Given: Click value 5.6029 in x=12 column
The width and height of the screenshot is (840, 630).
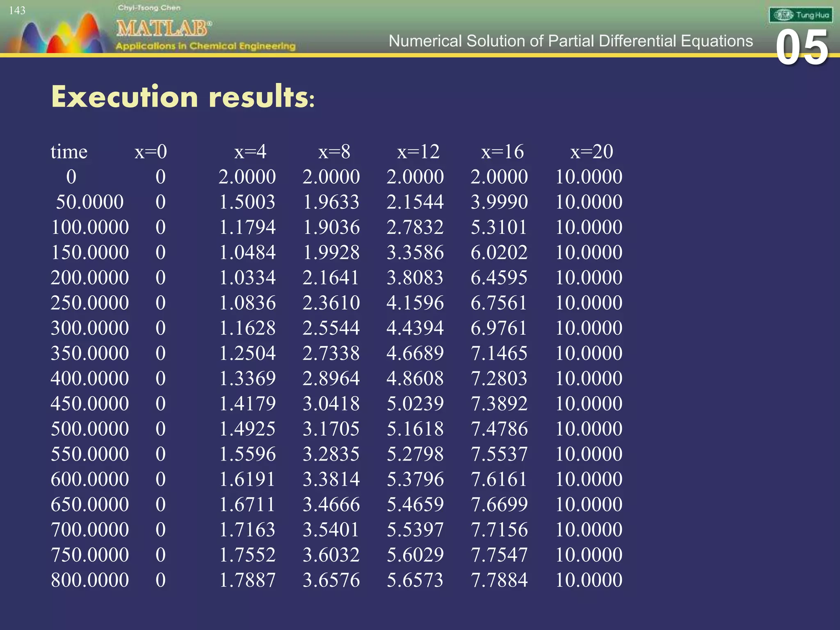Looking at the screenshot, I should [415, 555].
